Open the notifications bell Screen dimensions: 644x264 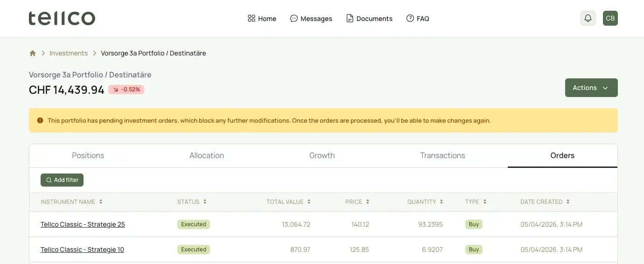click(588, 18)
